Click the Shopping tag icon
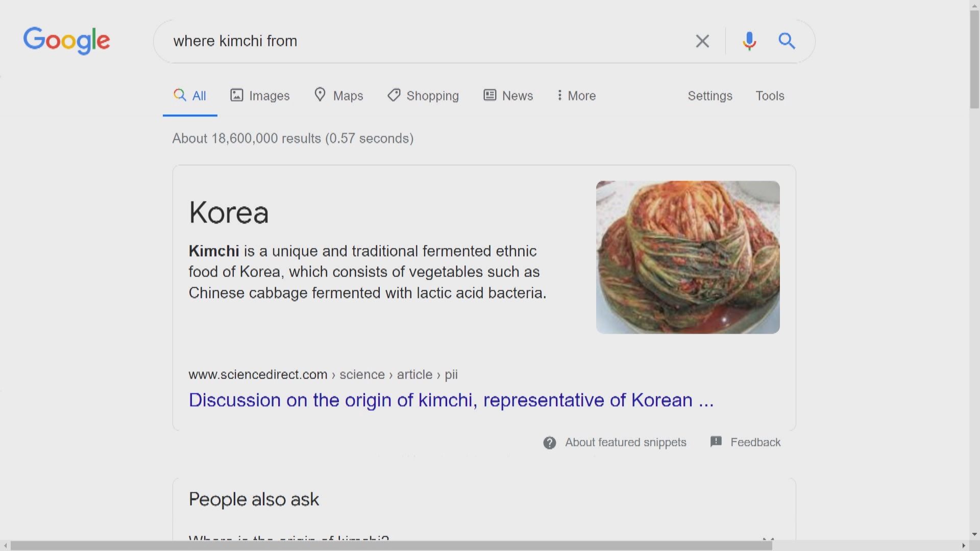Viewport: 980px width, 551px height. 393,95
